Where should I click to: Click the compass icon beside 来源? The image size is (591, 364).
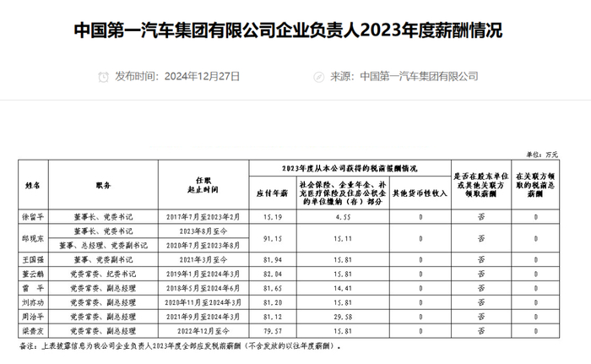pos(319,78)
